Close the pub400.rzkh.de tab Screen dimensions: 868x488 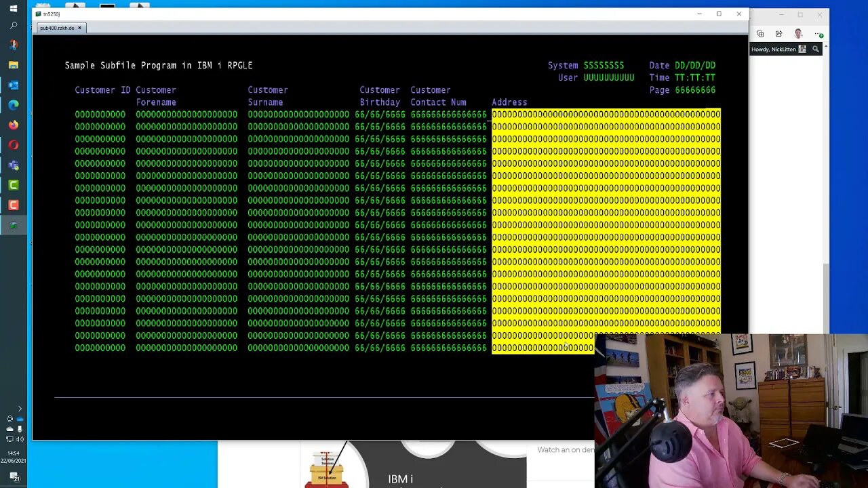tap(79, 28)
